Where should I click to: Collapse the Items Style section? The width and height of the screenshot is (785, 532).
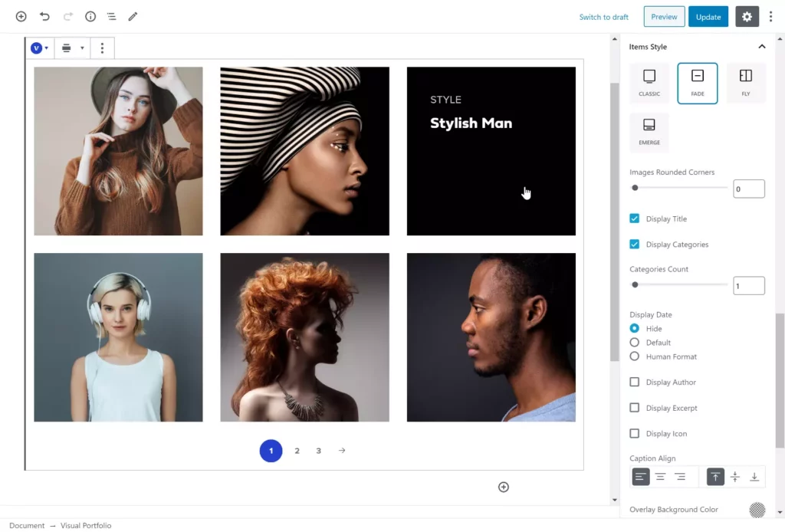tap(761, 47)
